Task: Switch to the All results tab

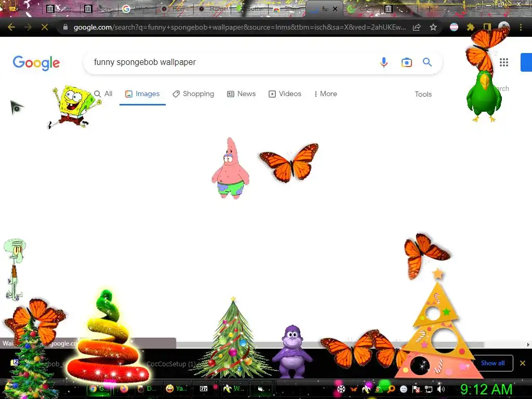Action: pyautogui.click(x=103, y=94)
